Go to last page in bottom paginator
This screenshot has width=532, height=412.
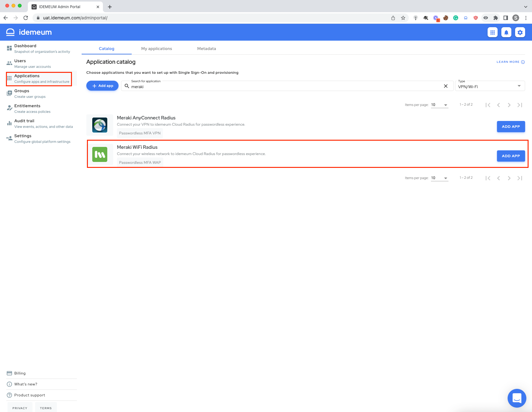[520, 178]
